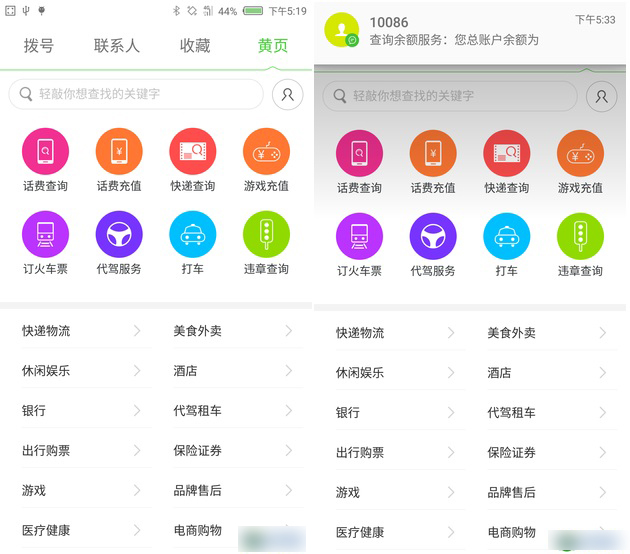Open 快递查询 icon in left screen
This screenshot has height=554, width=630.
tap(193, 151)
